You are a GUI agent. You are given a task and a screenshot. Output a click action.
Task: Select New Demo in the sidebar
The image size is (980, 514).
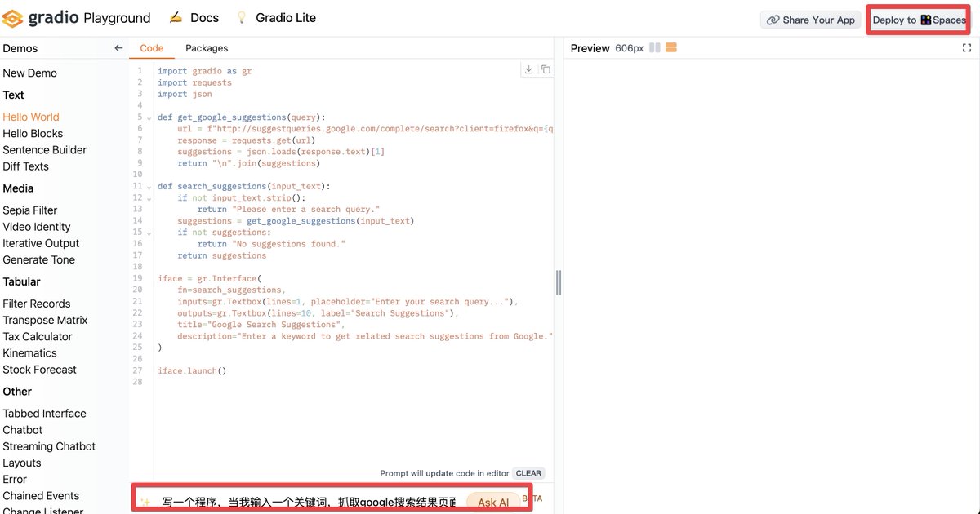point(29,73)
